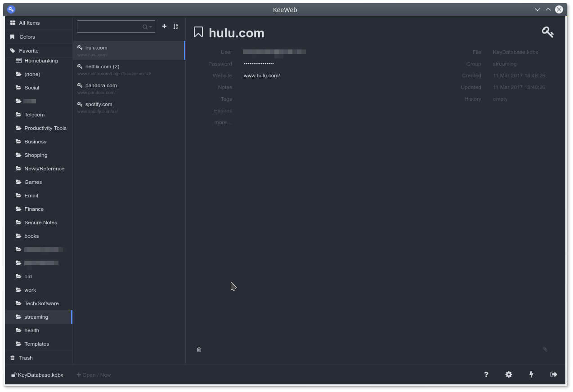Screen dimensions: 573x392
Task: Click the KeyDatabase.kdbx File value
Action: 515,52
